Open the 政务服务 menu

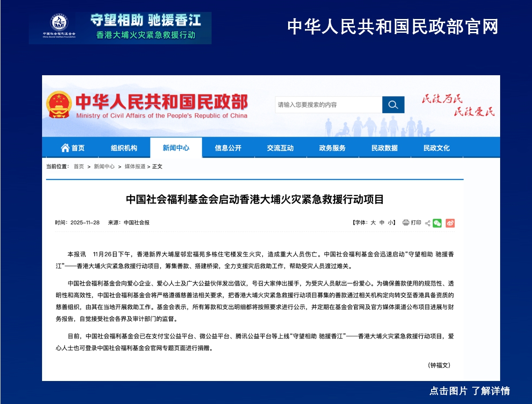coord(332,148)
